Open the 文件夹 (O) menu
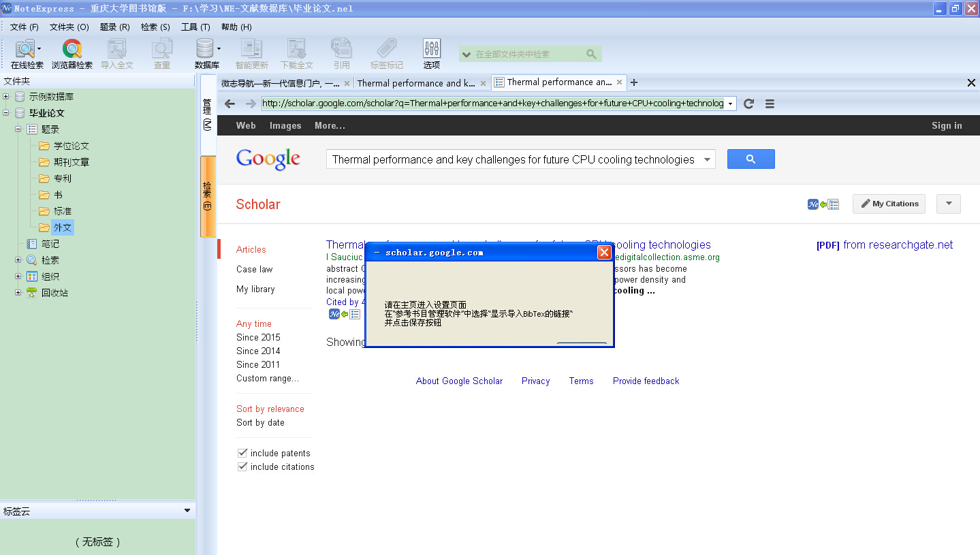The width and height of the screenshot is (980, 555). point(69,27)
